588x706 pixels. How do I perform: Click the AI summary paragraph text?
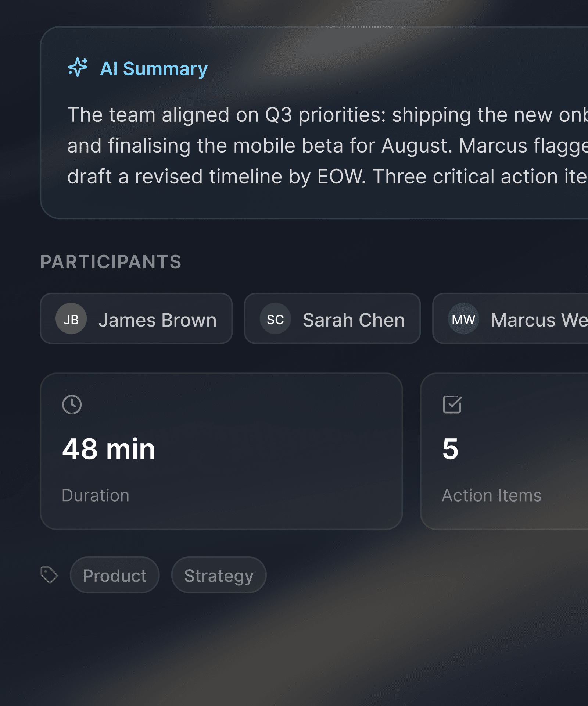tap(327, 146)
